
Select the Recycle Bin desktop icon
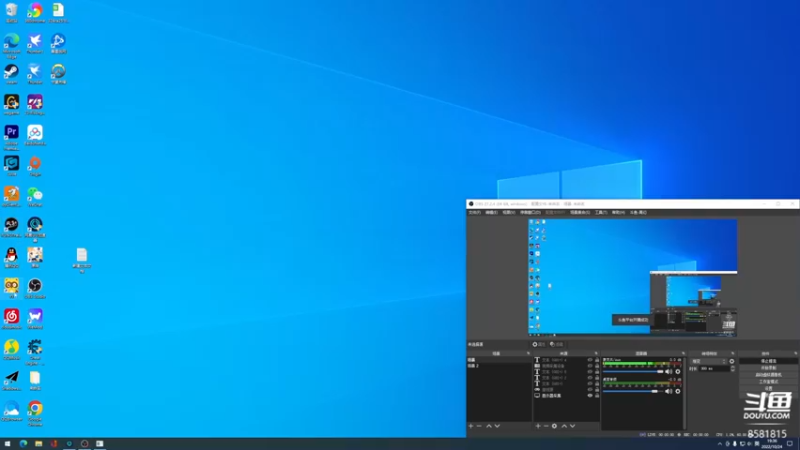pos(11,13)
